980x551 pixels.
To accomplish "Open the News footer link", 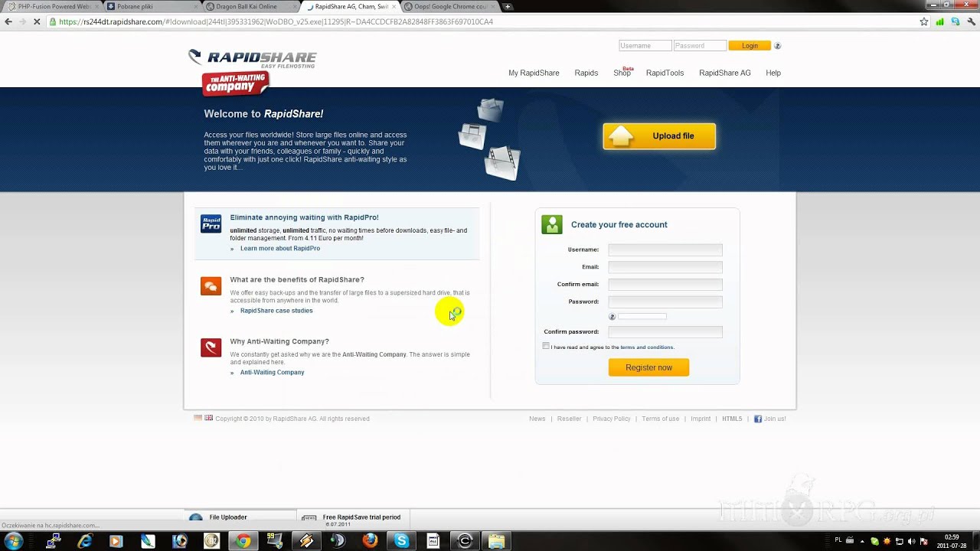I will click(537, 419).
